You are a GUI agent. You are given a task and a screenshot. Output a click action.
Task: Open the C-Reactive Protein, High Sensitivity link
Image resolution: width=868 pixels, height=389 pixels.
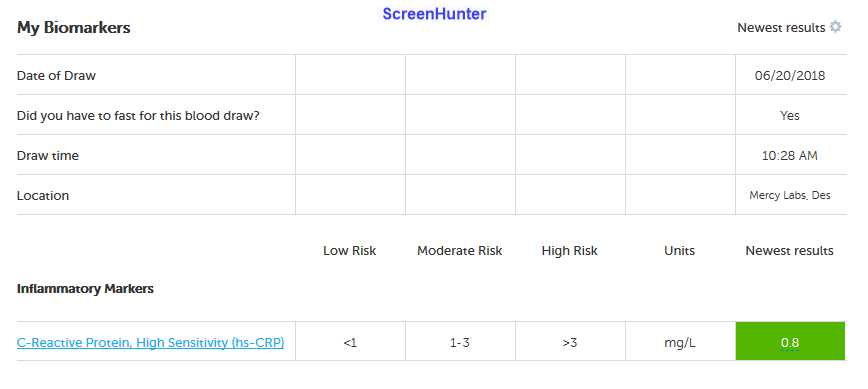click(x=151, y=343)
